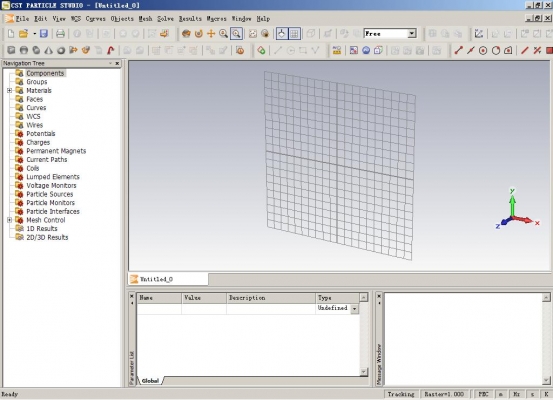Open the Free view mode dropdown
The image size is (553, 400).
pyautogui.click(x=412, y=34)
